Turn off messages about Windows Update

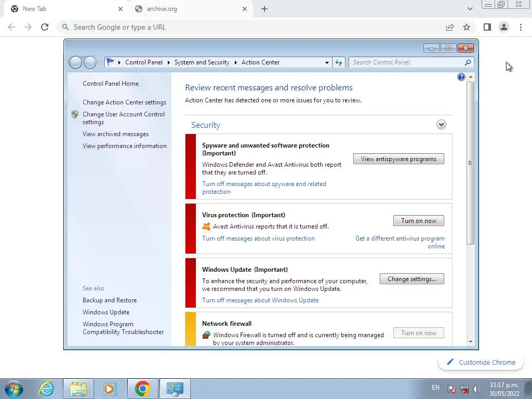[260, 300]
